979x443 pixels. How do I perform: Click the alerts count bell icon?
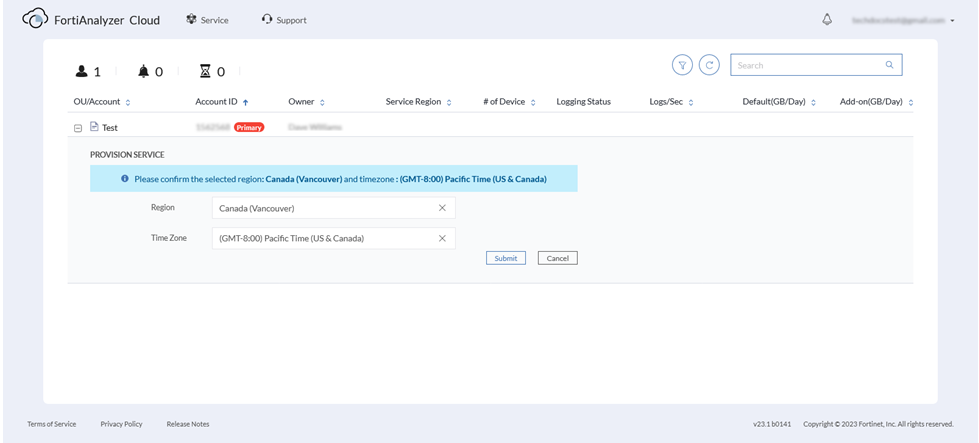point(144,71)
